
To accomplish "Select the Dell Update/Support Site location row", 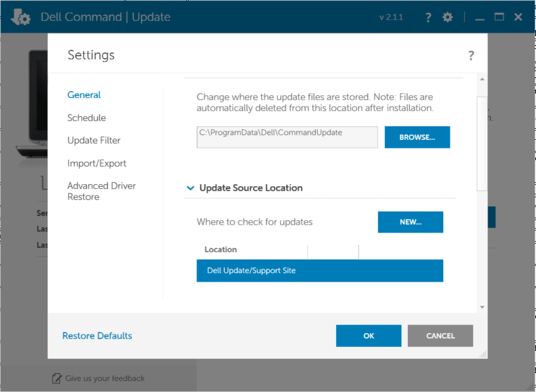I will click(320, 270).
